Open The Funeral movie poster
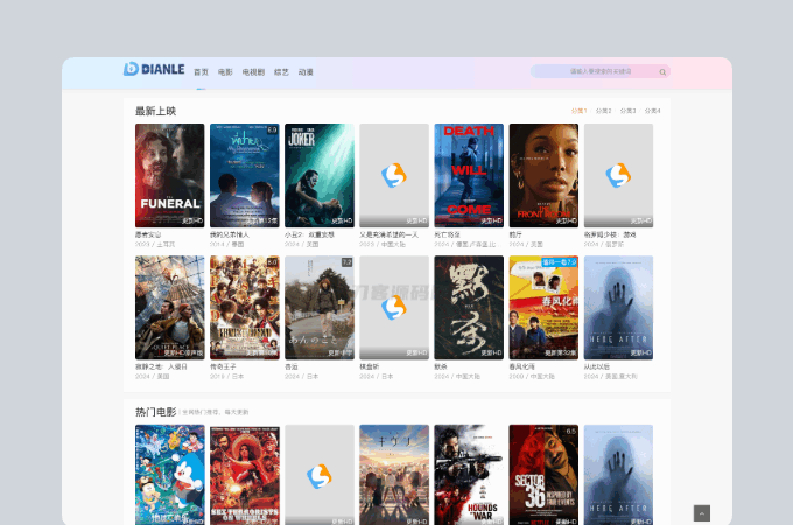This screenshot has height=525, width=793. tap(169, 175)
